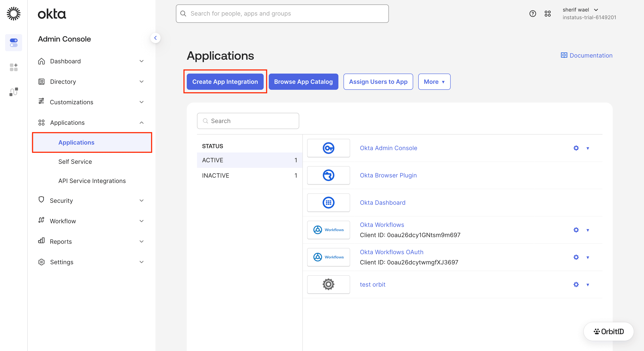Viewport: 644px width, 351px height.
Task: Click the Okta Browser Plugin logo thumbnail
Action: tap(328, 175)
